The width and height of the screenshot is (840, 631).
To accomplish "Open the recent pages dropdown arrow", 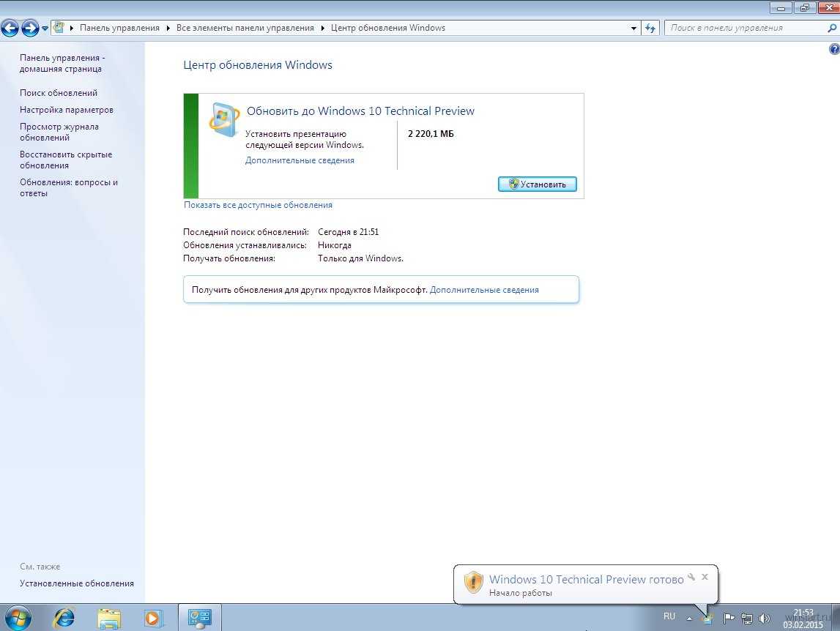I will tap(45, 29).
